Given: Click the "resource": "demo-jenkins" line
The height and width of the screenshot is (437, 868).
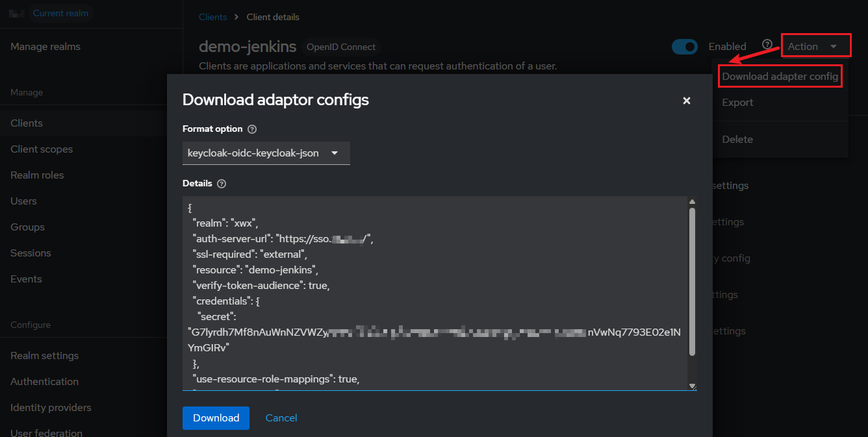Looking at the screenshot, I should coord(255,269).
